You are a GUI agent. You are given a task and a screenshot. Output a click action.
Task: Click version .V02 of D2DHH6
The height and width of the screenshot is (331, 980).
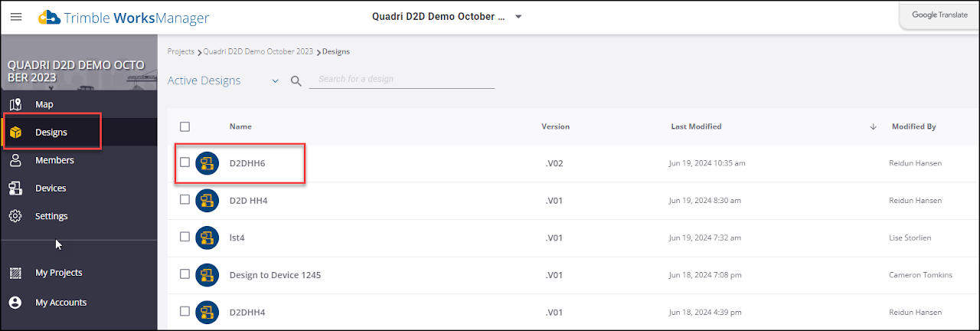[x=554, y=163]
